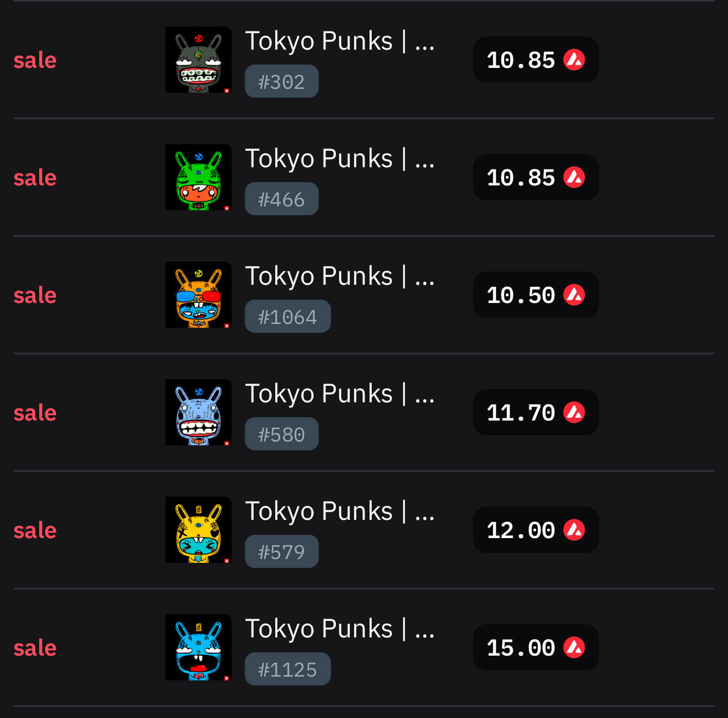The height and width of the screenshot is (718, 728).
Task: Click the Avalanche icon beside first 10.85 price
Action: coord(574,60)
